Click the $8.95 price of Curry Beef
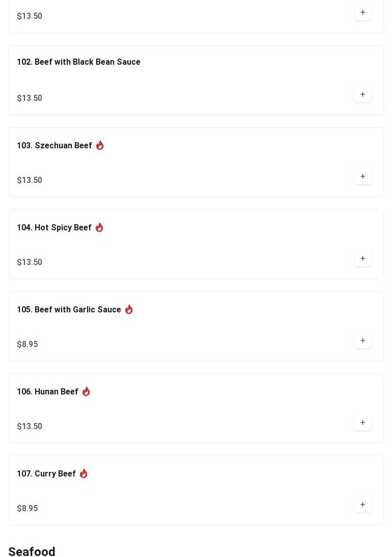Screen dimensions: 392x557 pos(27,509)
